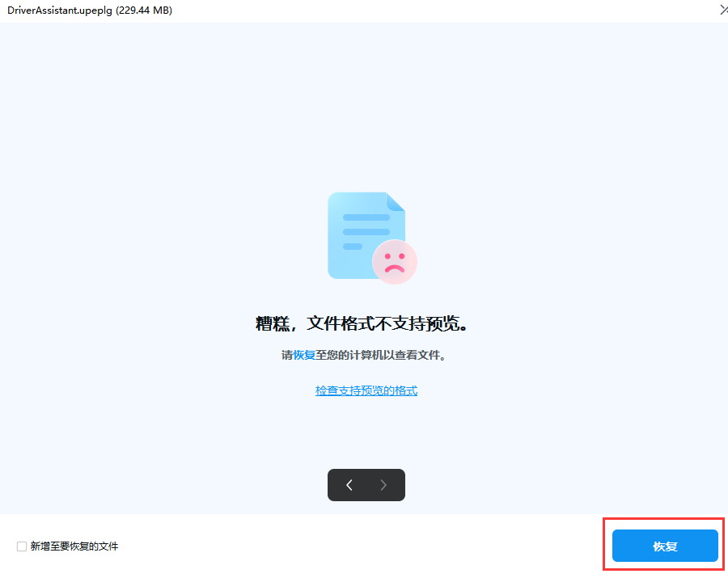Select the left chevron in the navigation bar
Screen dimensions: 728x578
349,485
